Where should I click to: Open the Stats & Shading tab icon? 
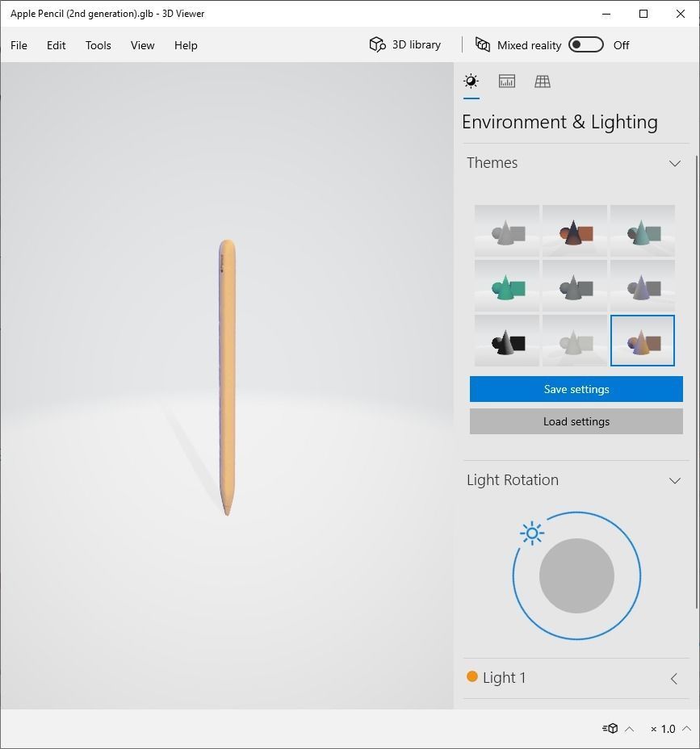(506, 82)
